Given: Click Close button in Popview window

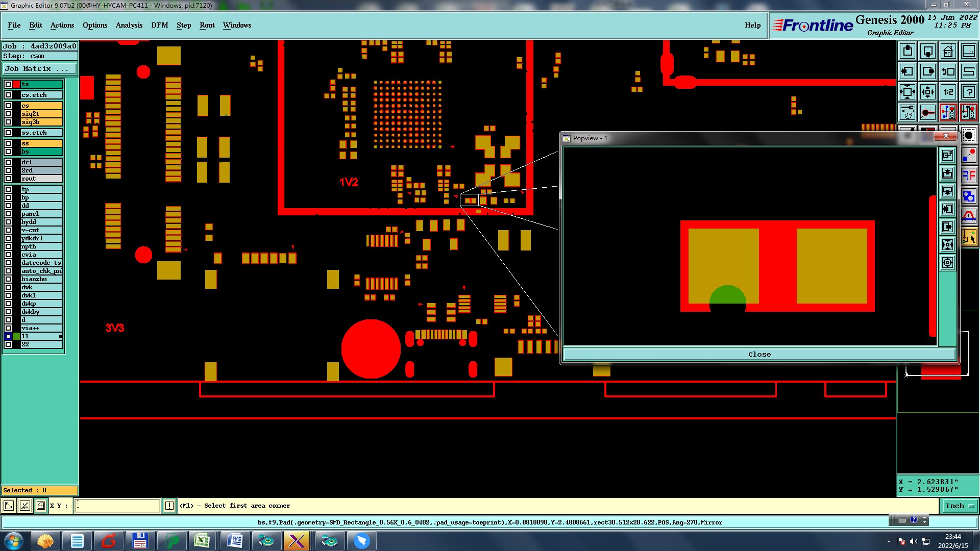Looking at the screenshot, I should pos(759,354).
